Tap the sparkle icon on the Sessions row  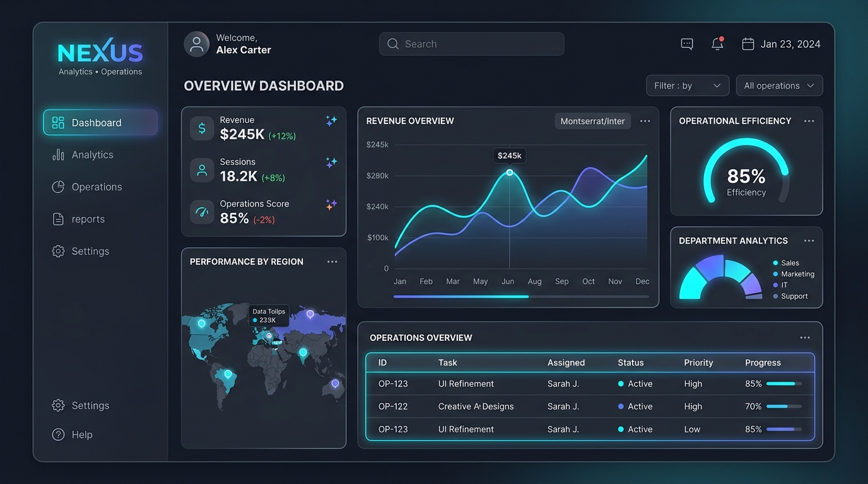(331, 163)
